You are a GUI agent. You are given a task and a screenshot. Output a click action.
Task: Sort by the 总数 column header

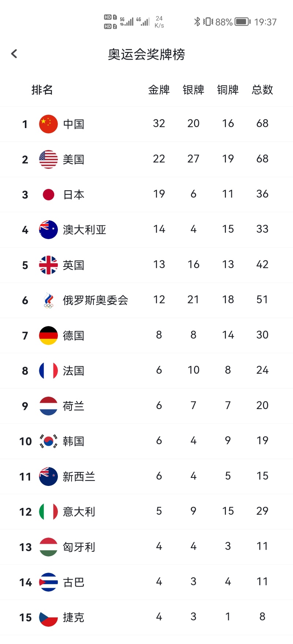(x=262, y=90)
